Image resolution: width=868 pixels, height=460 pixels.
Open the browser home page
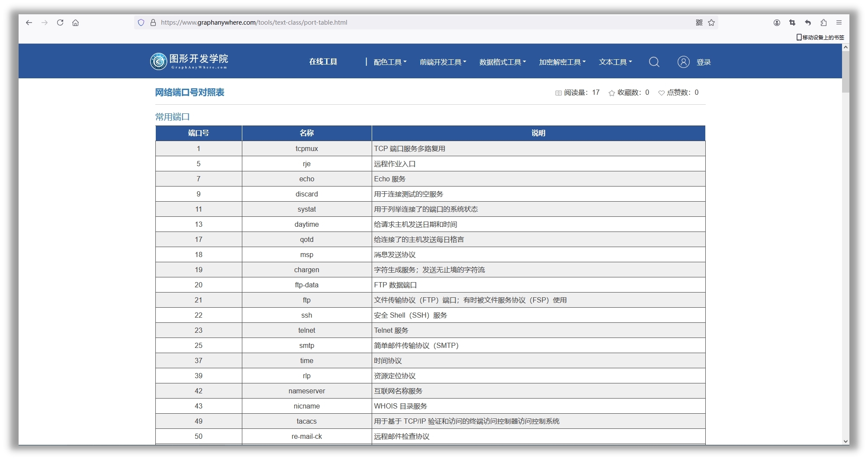click(75, 23)
